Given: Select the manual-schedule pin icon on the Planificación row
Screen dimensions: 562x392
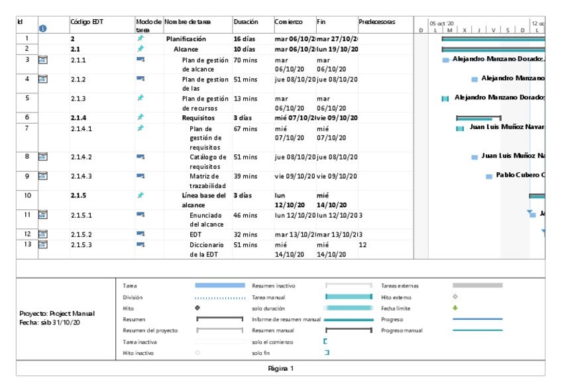Looking at the screenshot, I should (x=140, y=39).
